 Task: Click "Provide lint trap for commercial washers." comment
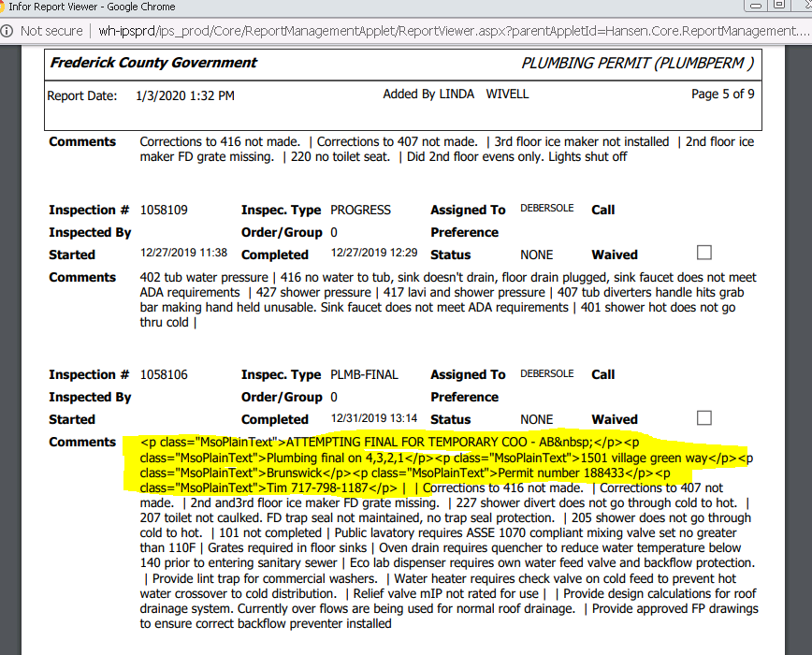(265, 579)
